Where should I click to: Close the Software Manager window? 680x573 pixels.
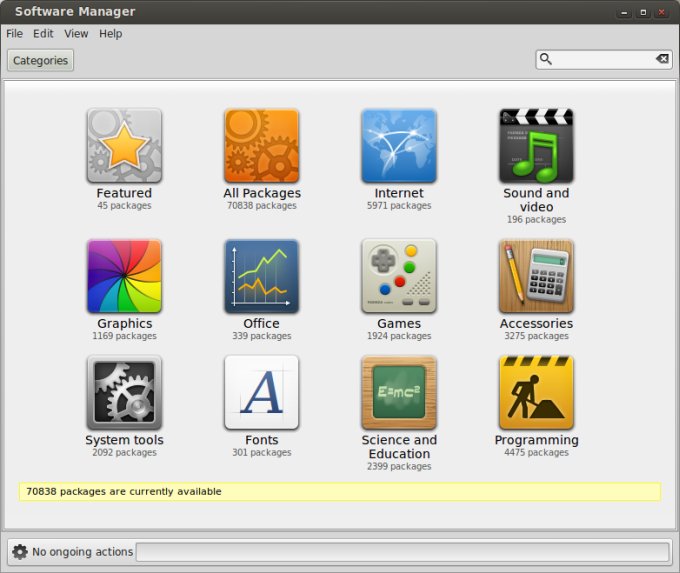[662, 13]
